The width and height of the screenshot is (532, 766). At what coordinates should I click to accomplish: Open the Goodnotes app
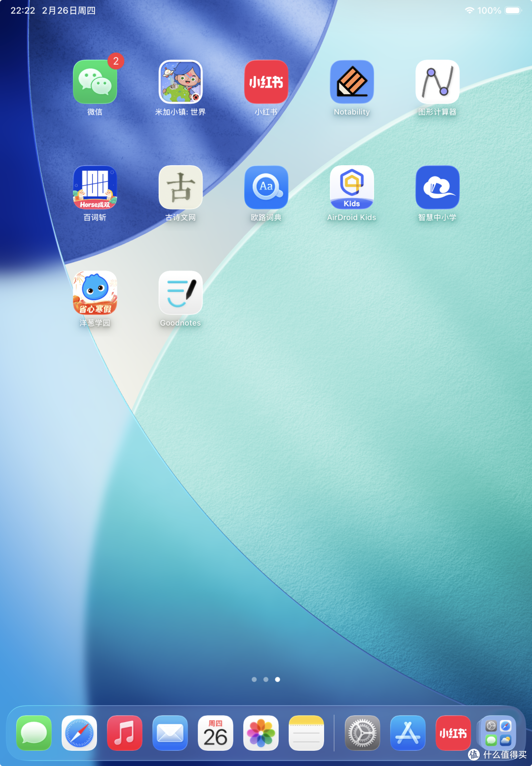coord(181,293)
